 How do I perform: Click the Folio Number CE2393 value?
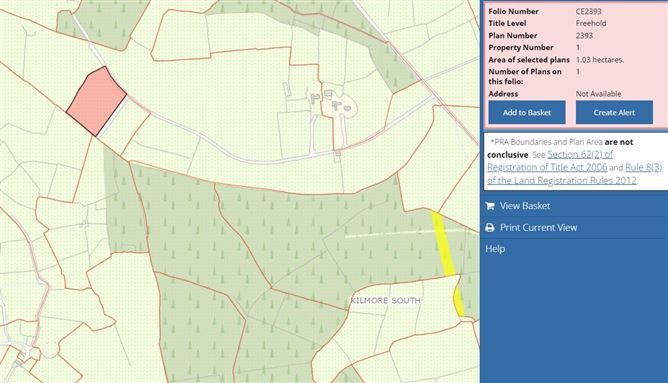pos(588,12)
